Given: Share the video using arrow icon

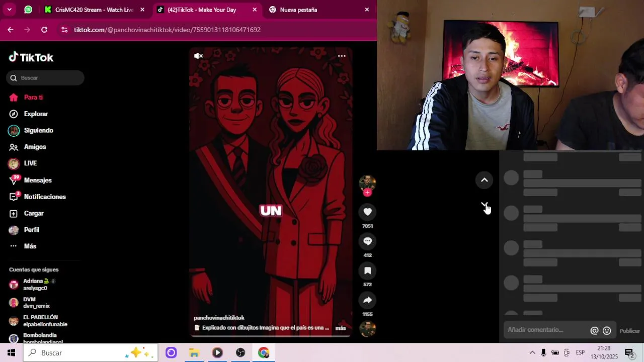Looking at the screenshot, I should [367, 300].
